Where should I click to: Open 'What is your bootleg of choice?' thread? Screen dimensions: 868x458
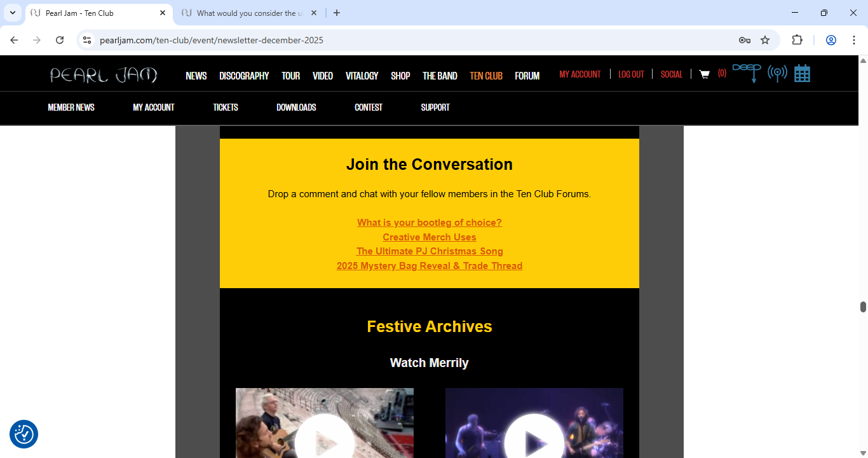point(430,223)
